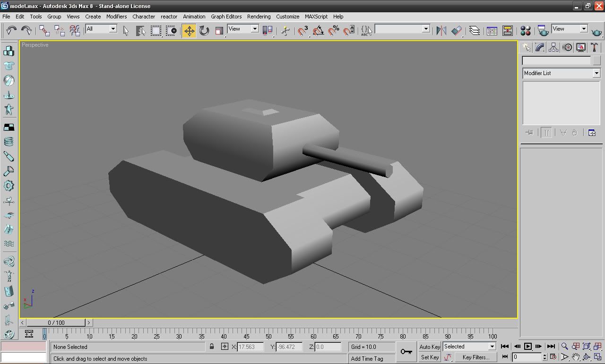Switch to Motion command panel tab

pyautogui.click(x=567, y=47)
